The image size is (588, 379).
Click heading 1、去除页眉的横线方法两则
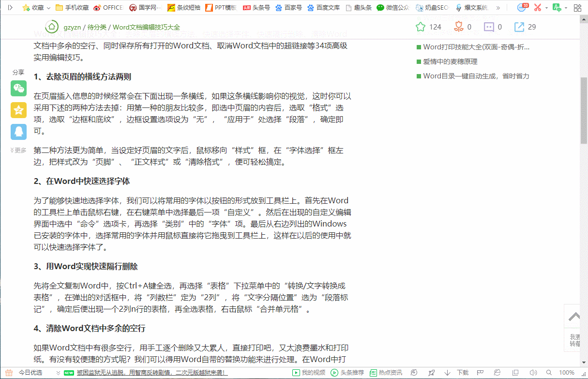pos(82,77)
